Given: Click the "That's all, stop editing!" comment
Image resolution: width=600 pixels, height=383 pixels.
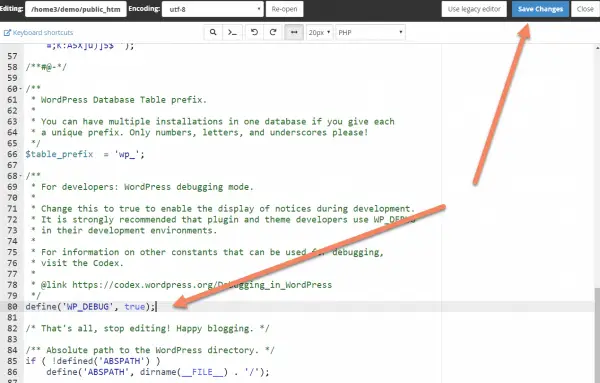Looking at the screenshot, I should [x=148, y=329].
